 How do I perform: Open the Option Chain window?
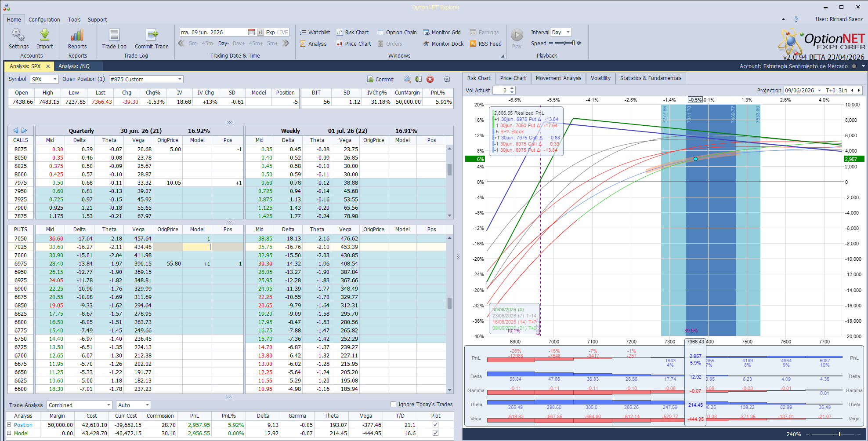click(397, 32)
